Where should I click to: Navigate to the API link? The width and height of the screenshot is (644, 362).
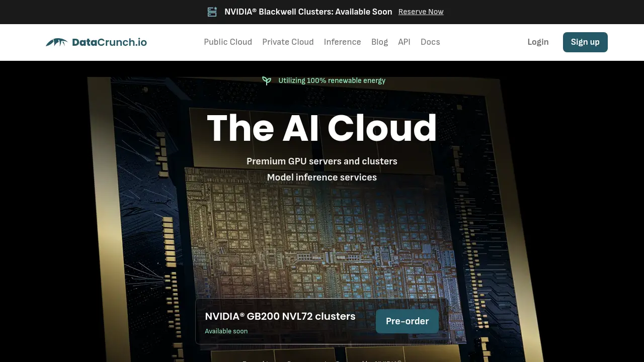(404, 42)
